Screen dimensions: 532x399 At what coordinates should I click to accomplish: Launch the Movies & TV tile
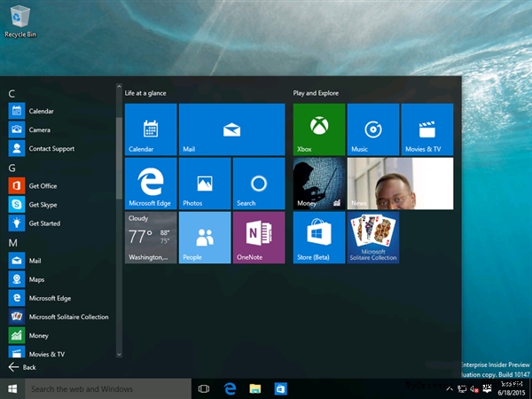click(x=427, y=129)
